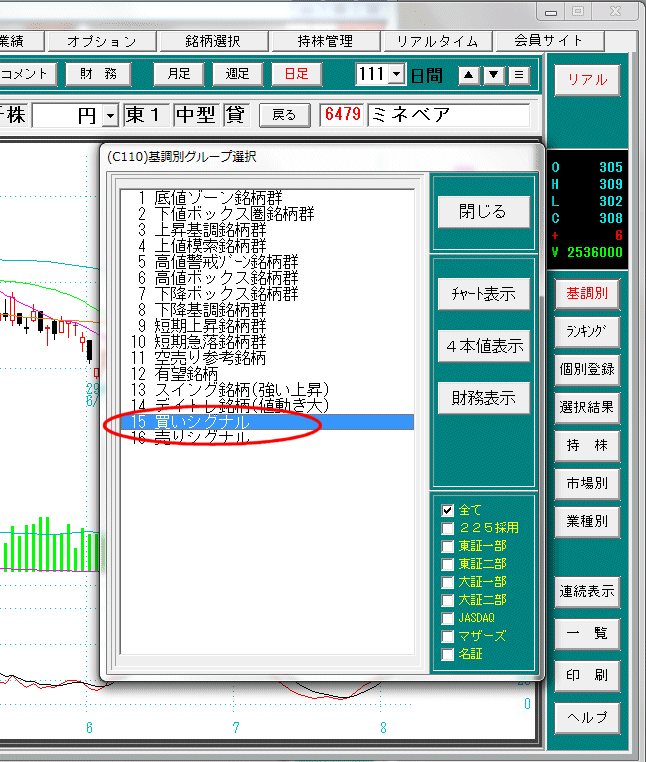This screenshot has height=762, width=646.
Task: Enable the 225採用 checkbox
Action: (448, 528)
